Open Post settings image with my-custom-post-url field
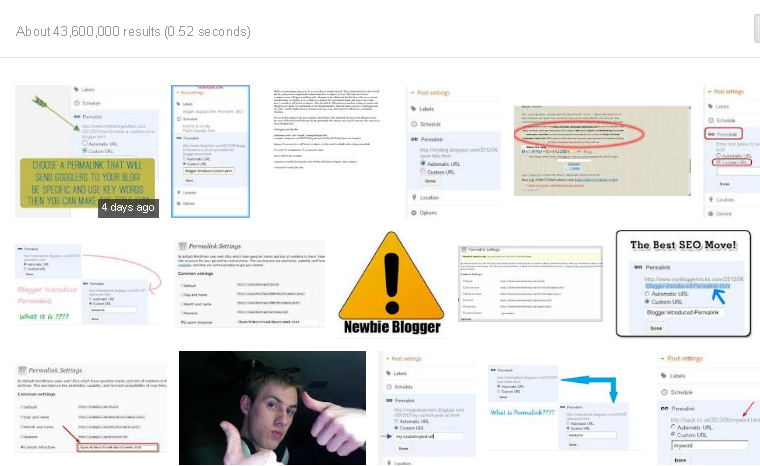 pyautogui.click(x=429, y=408)
